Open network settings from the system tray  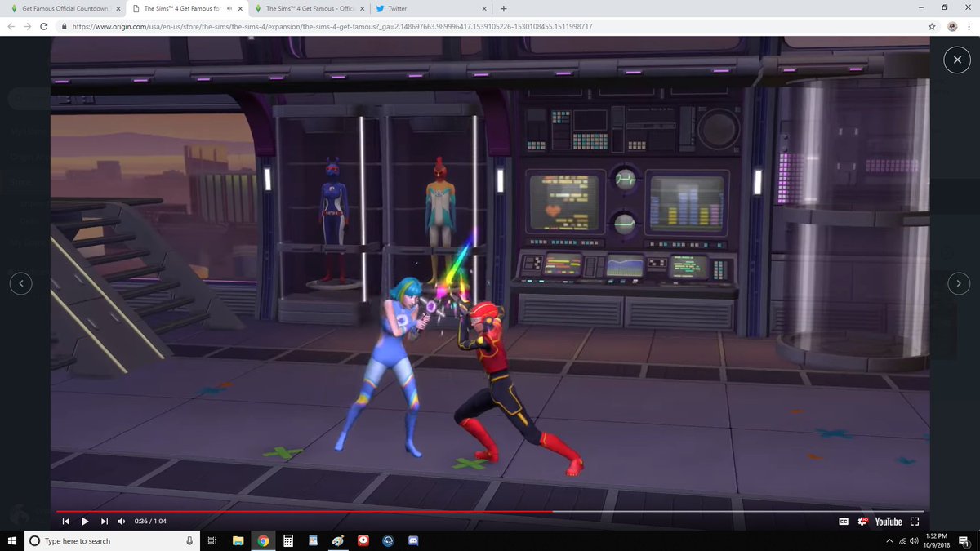pos(902,540)
